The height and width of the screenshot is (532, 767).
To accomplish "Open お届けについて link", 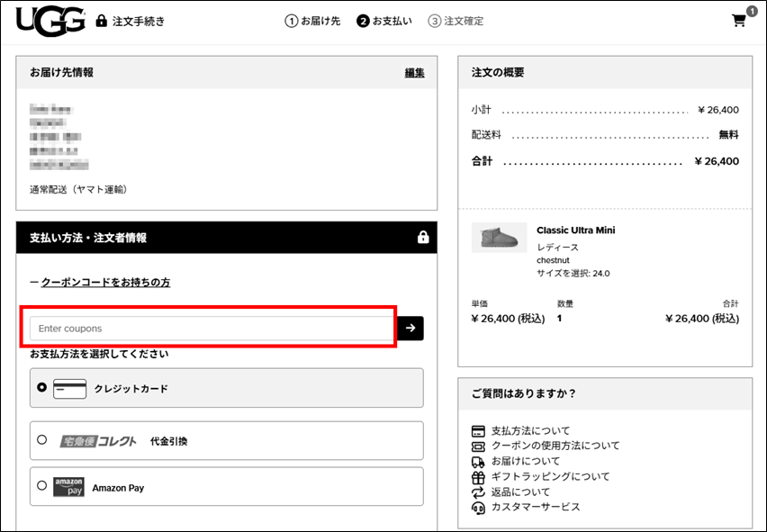I will pos(526,461).
